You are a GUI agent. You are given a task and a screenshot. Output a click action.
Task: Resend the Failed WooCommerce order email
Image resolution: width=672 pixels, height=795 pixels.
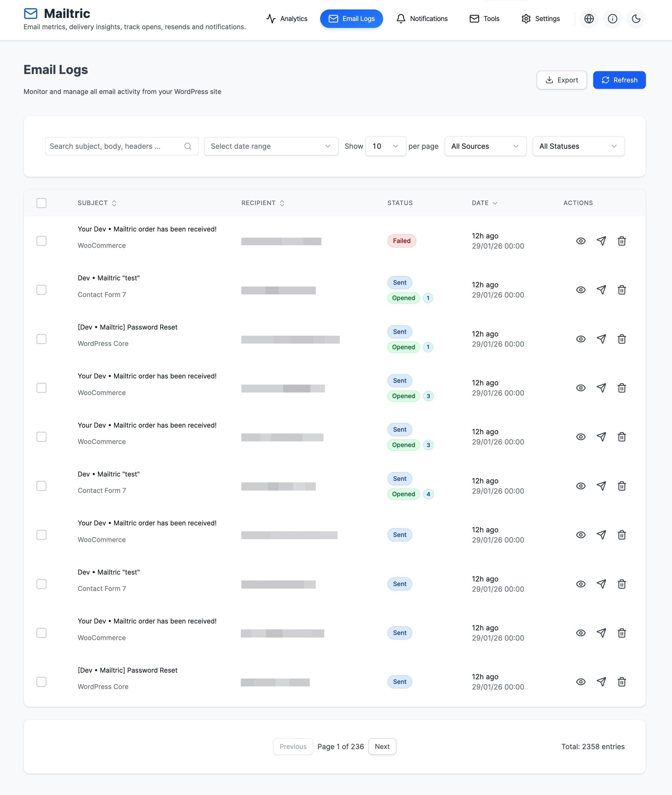click(x=601, y=241)
